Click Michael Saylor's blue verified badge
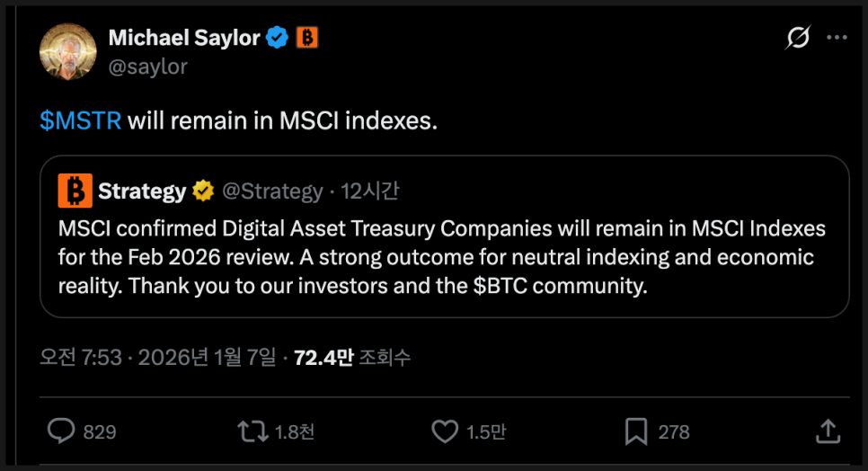Image resolution: width=868 pixels, height=471 pixels. click(x=279, y=38)
